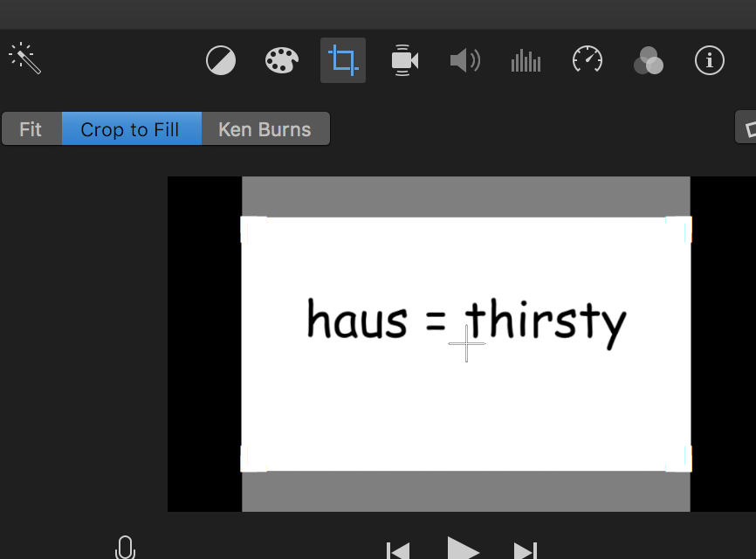Click the bottom-right crop corner handle
756x559 pixels.
(679, 459)
